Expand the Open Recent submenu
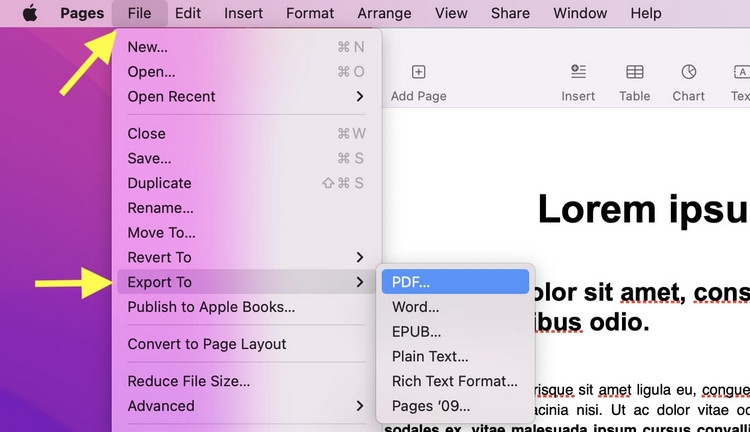750x432 pixels. (x=246, y=97)
